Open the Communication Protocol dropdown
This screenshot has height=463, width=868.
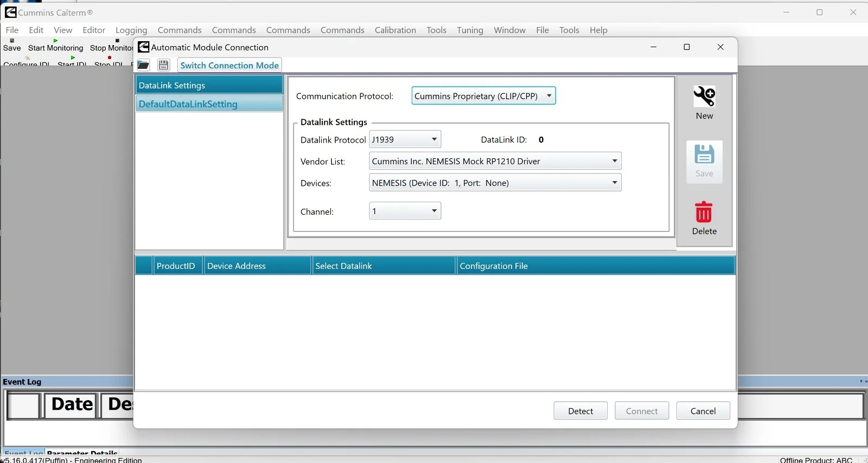tap(483, 96)
